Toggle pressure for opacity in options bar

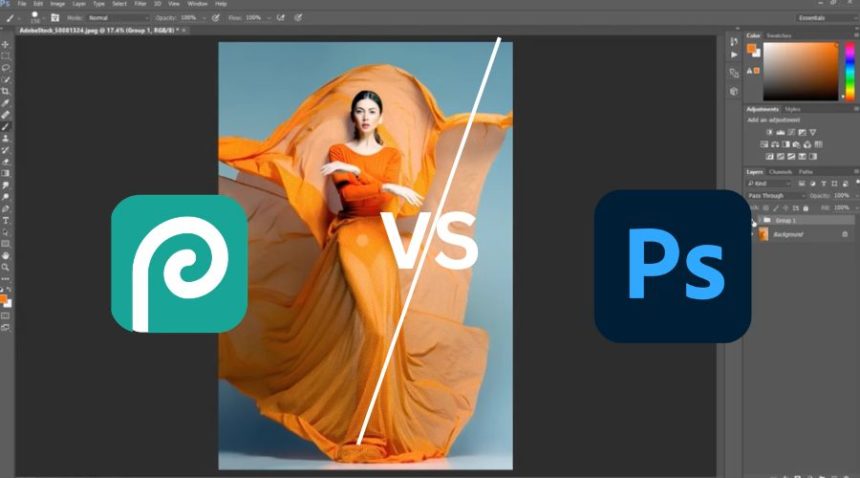coord(216,18)
